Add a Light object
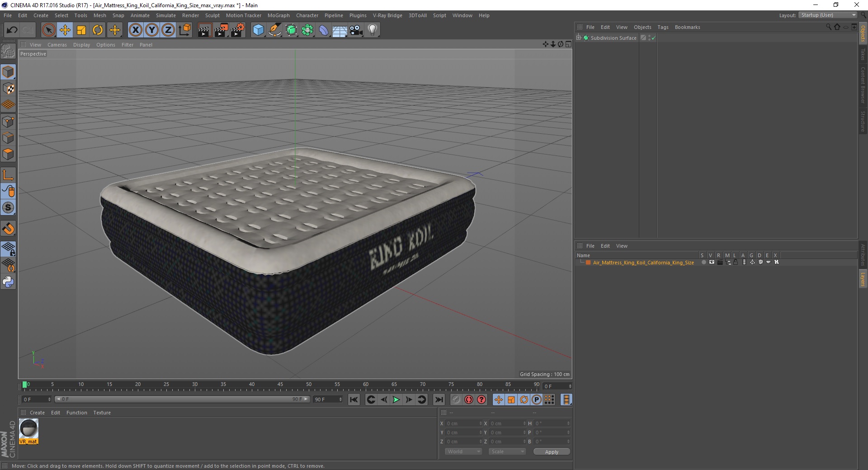The image size is (868, 470). (373, 30)
